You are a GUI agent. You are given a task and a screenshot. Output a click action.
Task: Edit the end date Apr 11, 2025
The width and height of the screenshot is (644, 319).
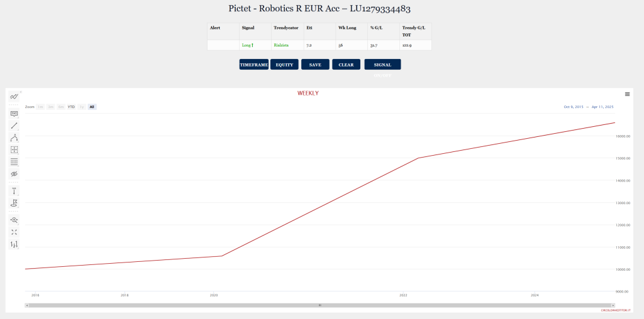(x=602, y=107)
